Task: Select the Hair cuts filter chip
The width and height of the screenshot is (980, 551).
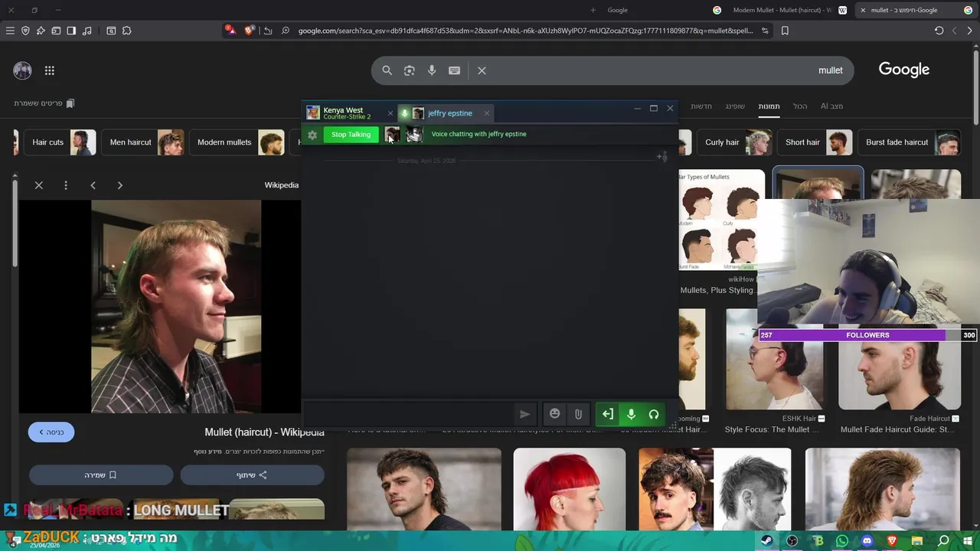Action: [59, 142]
